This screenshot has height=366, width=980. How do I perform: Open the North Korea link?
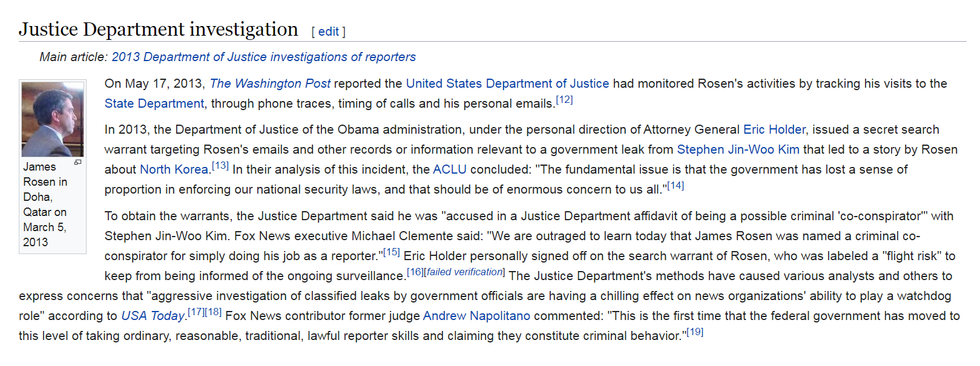click(174, 169)
